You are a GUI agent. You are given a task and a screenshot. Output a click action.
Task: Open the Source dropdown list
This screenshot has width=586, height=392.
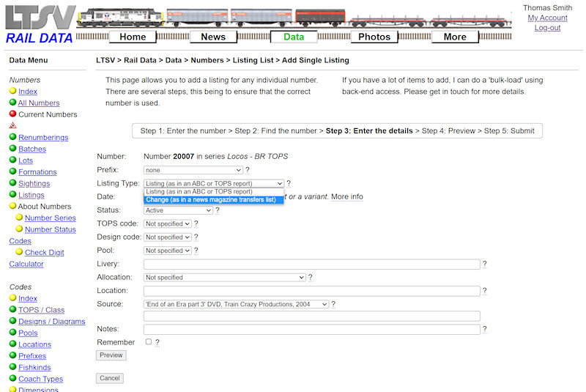point(236,304)
